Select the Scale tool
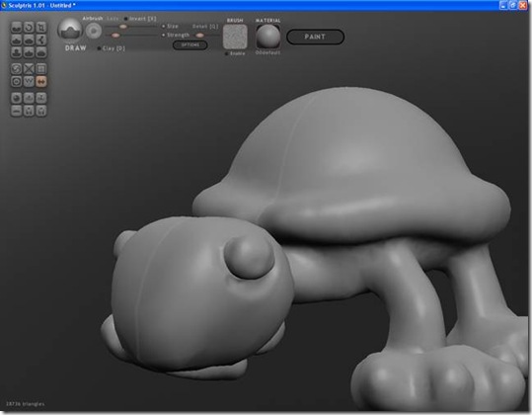The height and width of the screenshot is (415, 532). click(x=41, y=27)
